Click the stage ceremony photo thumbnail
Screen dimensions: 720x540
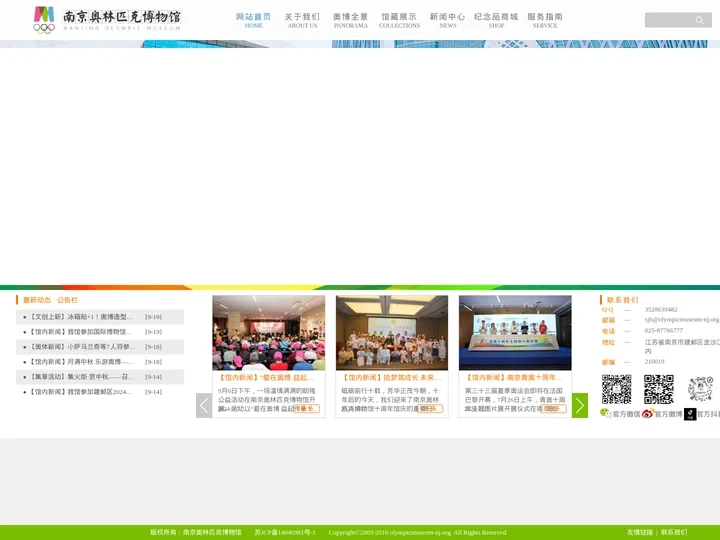(515, 333)
